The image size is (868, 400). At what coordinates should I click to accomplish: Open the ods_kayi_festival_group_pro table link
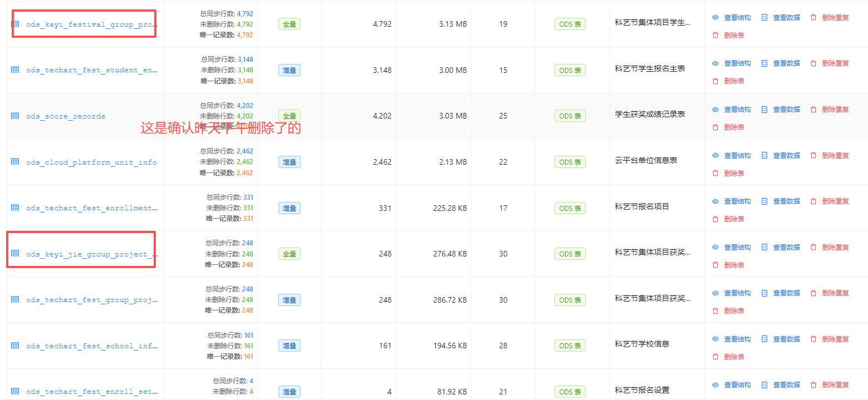tap(91, 25)
